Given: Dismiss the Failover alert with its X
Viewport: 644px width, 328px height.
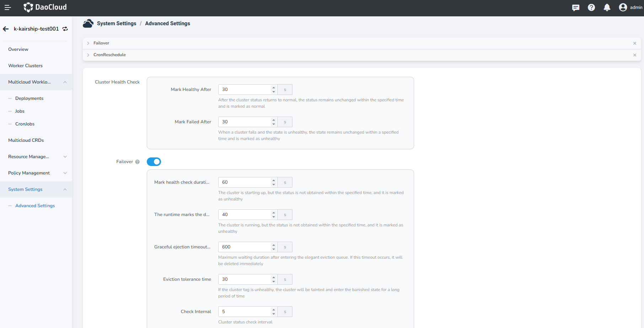Looking at the screenshot, I should click(634, 43).
